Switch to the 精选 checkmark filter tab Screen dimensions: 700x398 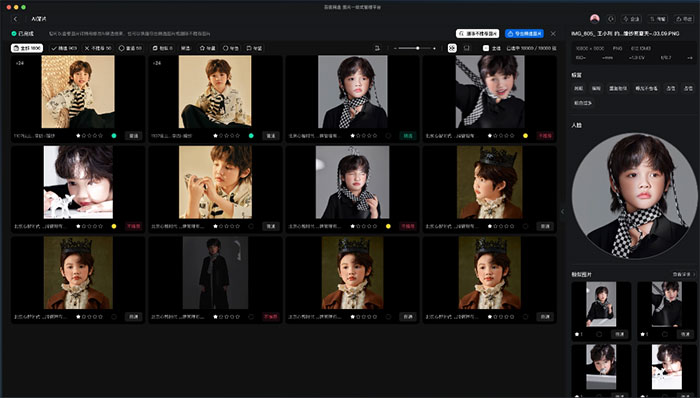(64, 48)
